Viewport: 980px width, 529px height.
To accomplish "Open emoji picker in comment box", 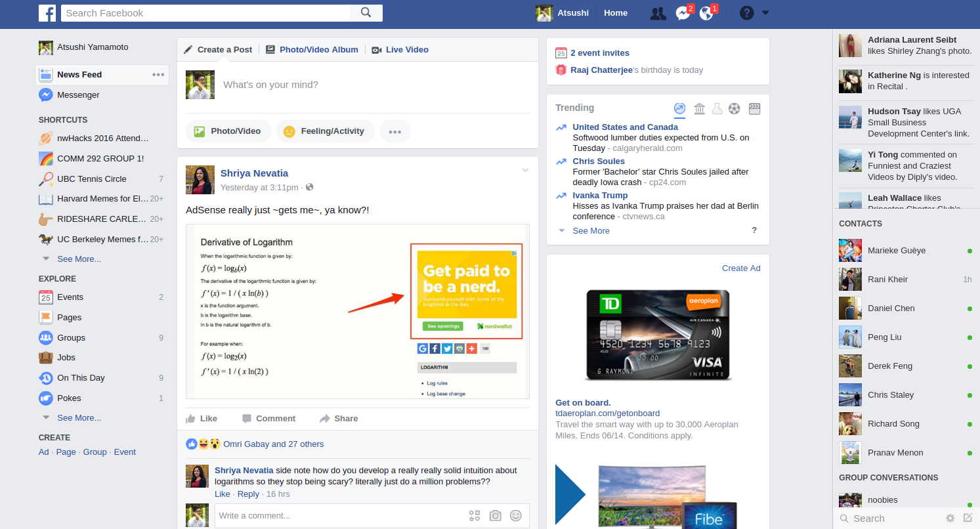I will 516,516.
